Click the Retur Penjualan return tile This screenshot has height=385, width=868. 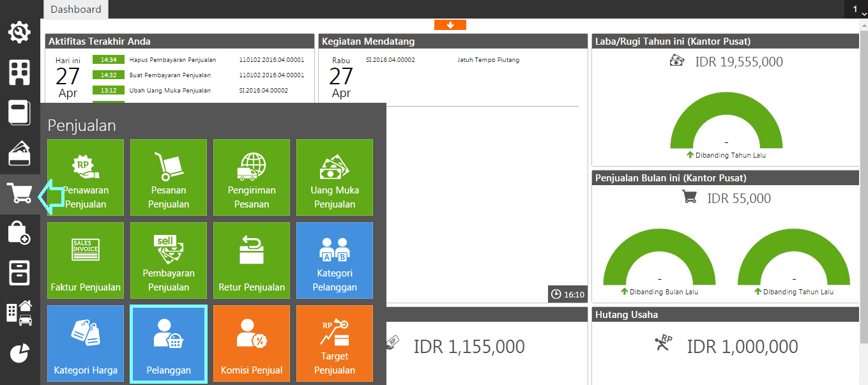[x=251, y=260]
